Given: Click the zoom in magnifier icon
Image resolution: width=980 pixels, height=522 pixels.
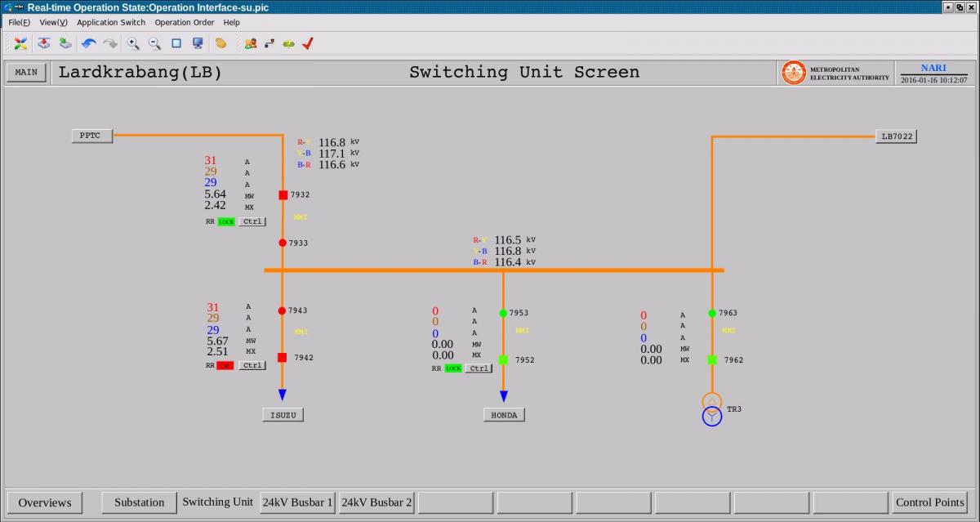Looking at the screenshot, I should [132, 43].
